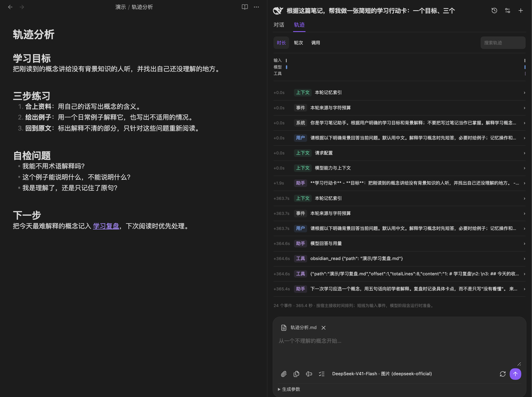Click the 轨迹分析 note heading

(34, 35)
